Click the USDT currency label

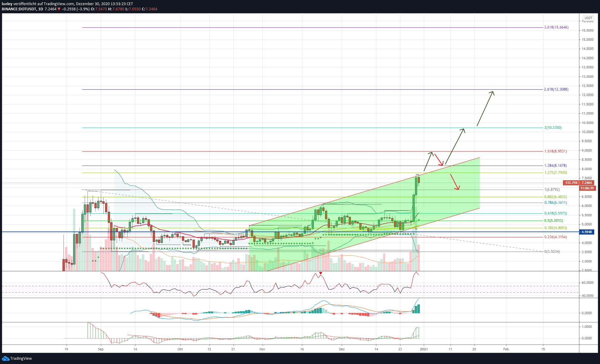(x=588, y=18)
